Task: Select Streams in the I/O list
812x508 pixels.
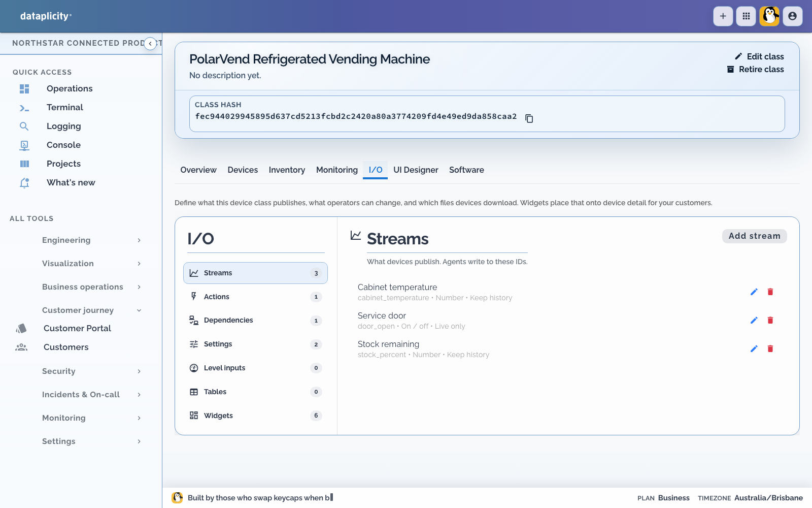Action: coord(255,273)
